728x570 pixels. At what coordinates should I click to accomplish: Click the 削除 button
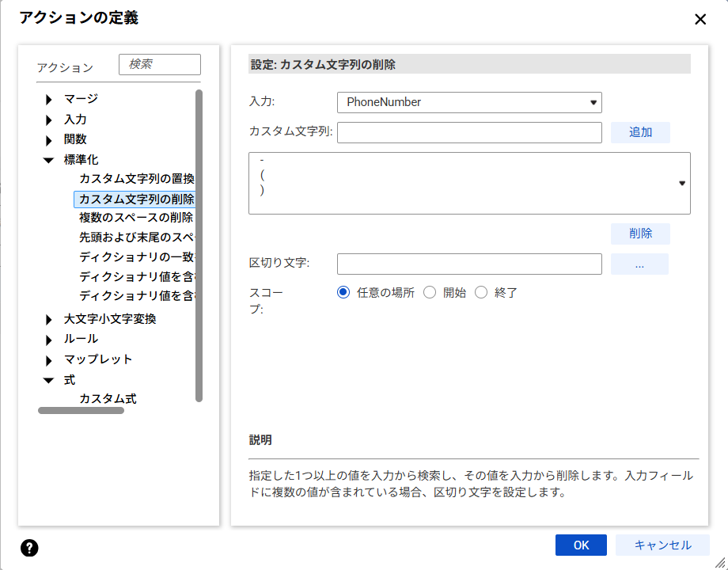point(640,234)
